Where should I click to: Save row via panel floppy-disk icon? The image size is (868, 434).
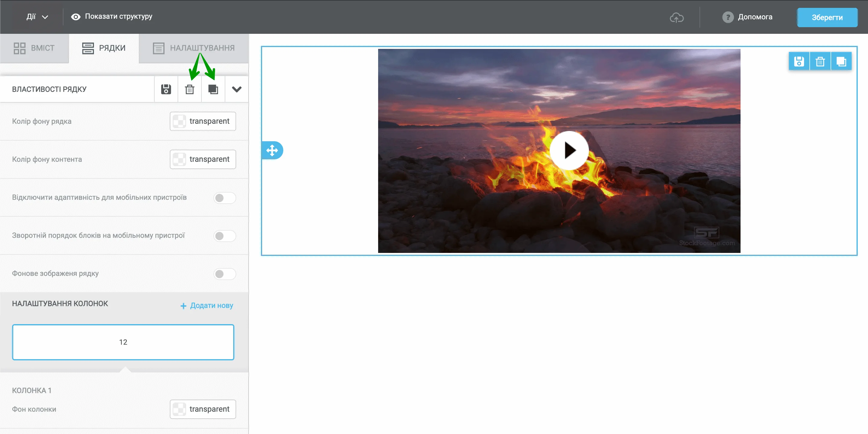point(166,89)
